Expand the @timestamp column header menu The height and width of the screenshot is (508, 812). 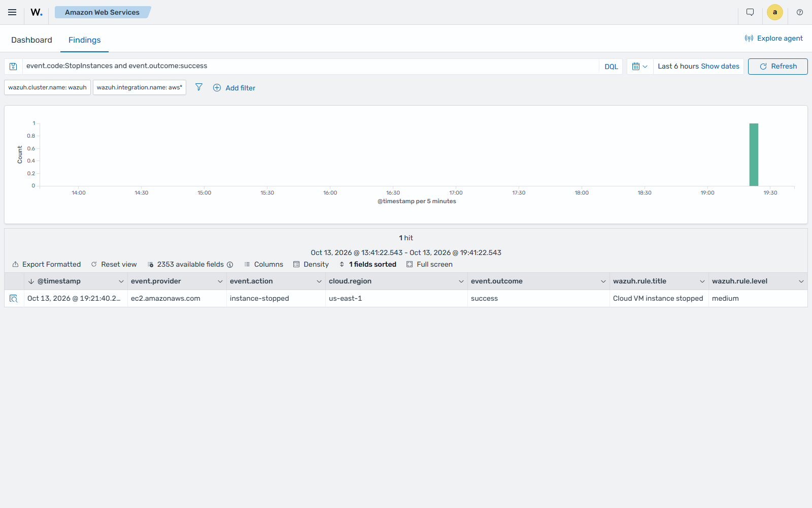tap(121, 281)
